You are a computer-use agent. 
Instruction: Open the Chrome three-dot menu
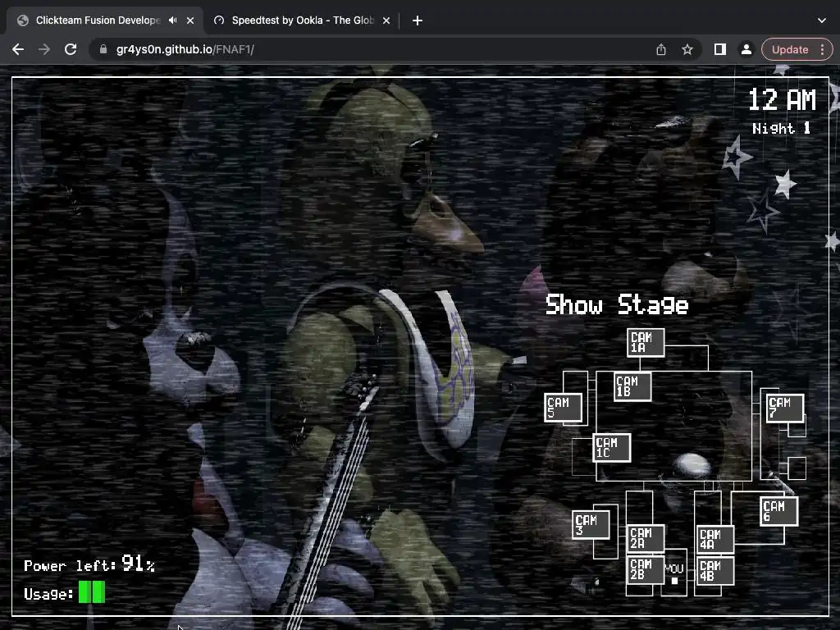coord(822,49)
